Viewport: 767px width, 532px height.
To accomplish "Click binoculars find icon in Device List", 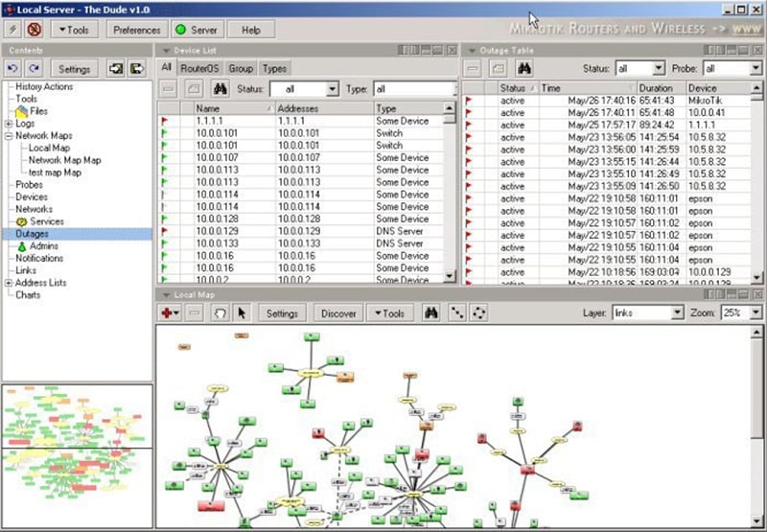I will click(x=221, y=89).
